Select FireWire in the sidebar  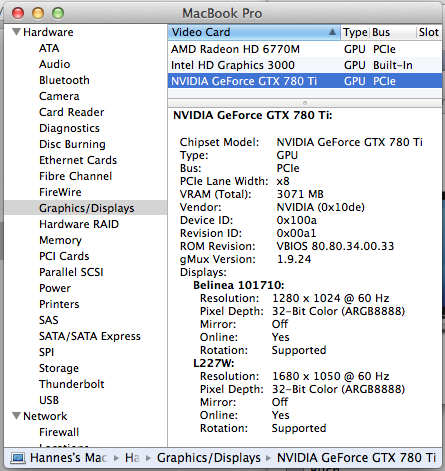(x=60, y=192)
